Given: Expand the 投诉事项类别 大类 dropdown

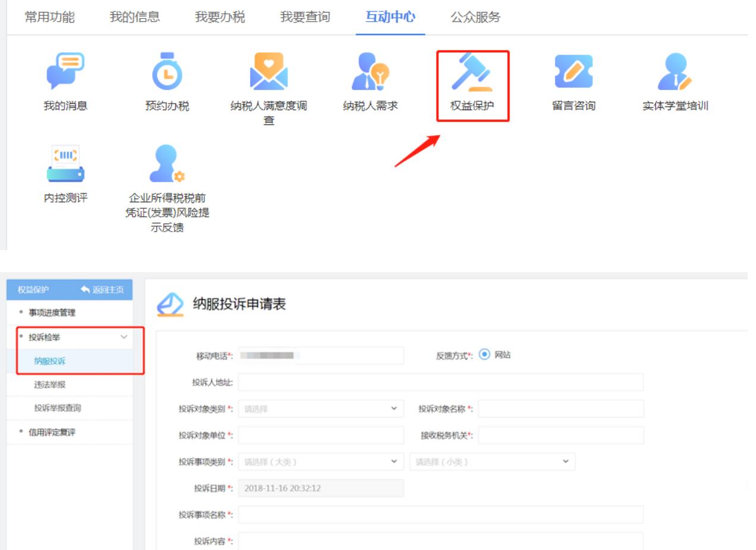Looking at the screenshot, I should pyautogui.click(x=321, y=462).
